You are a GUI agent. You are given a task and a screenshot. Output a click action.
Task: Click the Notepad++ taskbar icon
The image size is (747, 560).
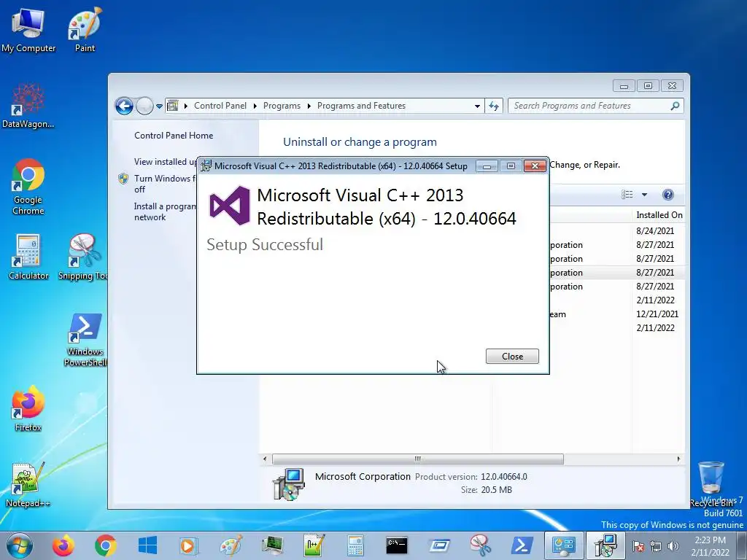pyautogui.click(x=314, y=545)
